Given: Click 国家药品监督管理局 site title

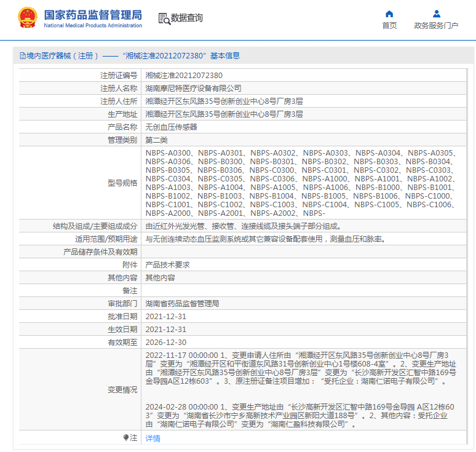Looking at the screenshot, I should coord(93,15).
